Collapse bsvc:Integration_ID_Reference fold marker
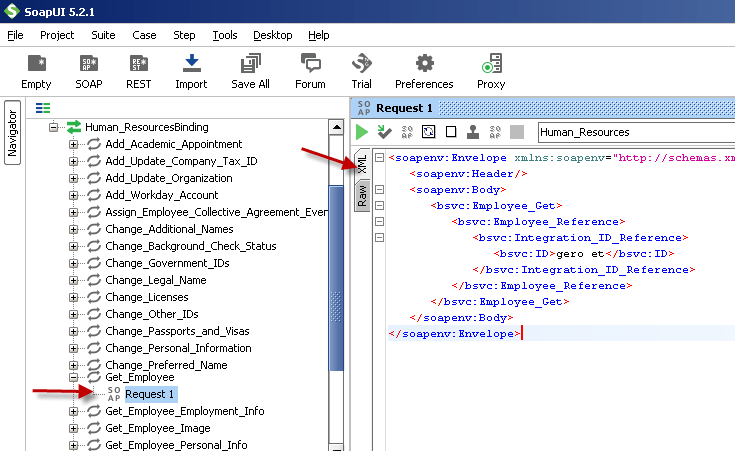The image size is (735, 451). pyautogui.click(x=380, y=237)
